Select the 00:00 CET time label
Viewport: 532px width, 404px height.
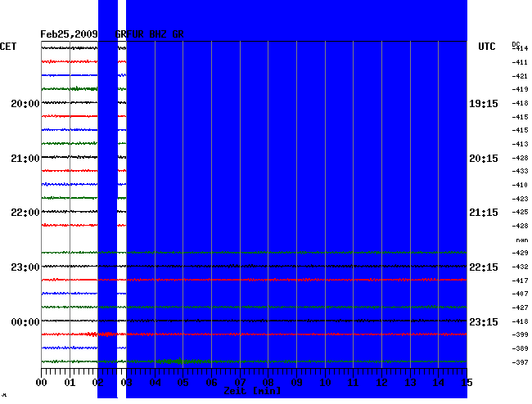coord(25,321)
